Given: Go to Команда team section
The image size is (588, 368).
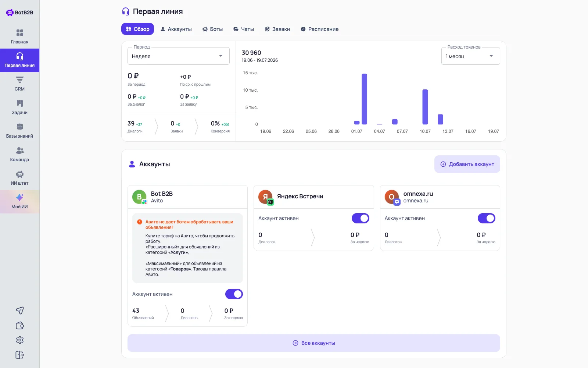Looking at the screenshot, I should [19, 154].
